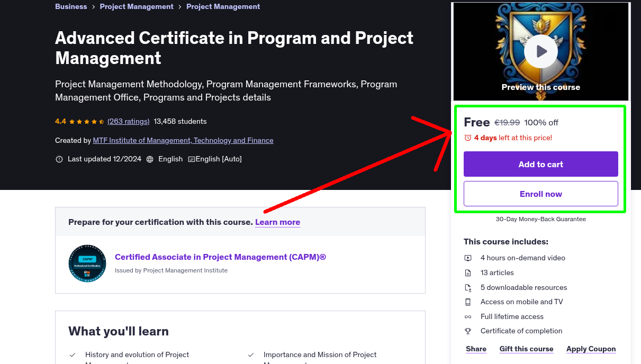The height and width of the screenshot is (364, 641).
Task: Play the course preview video
Action: (541, 51)
